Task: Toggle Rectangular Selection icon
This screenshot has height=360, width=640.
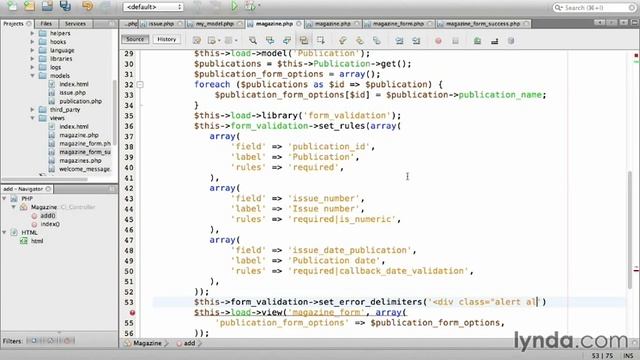Action: coord(321,40)
